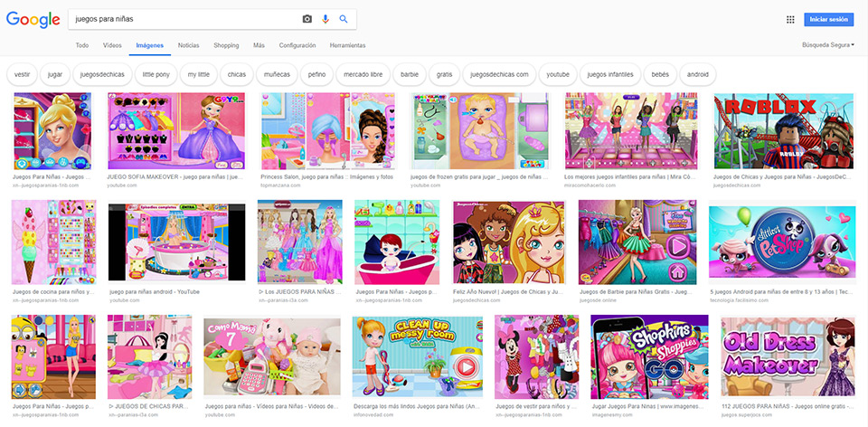Open the frozen baby game thumbnail
Viewport: 868px width, 427px height.
coord(480,131)
